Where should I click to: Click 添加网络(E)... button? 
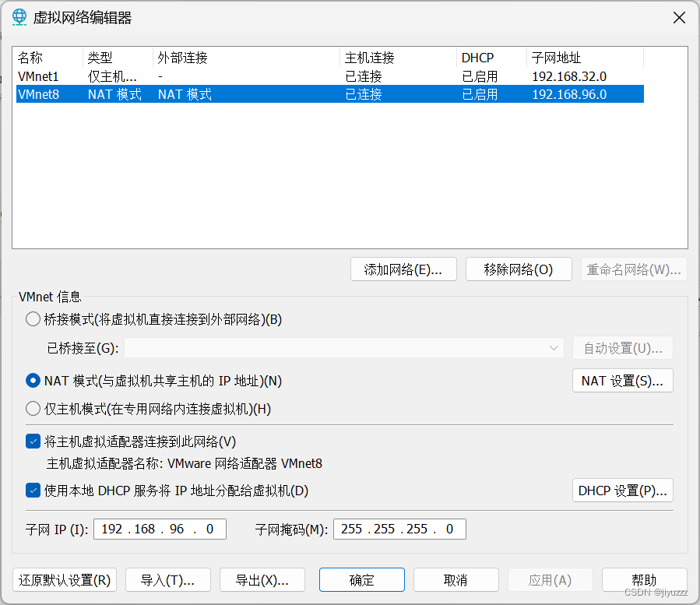tap(403, 269)
